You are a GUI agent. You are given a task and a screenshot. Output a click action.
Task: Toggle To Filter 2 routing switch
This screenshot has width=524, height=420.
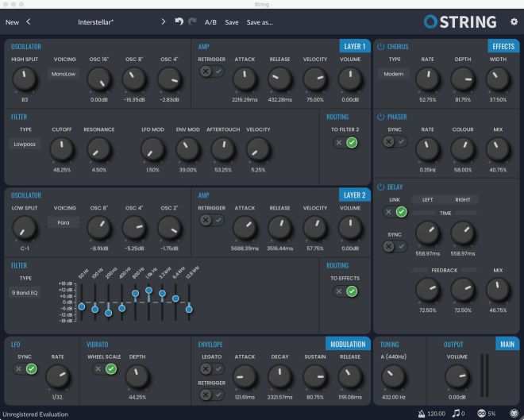pyautogui.click(x=345, y=143)
